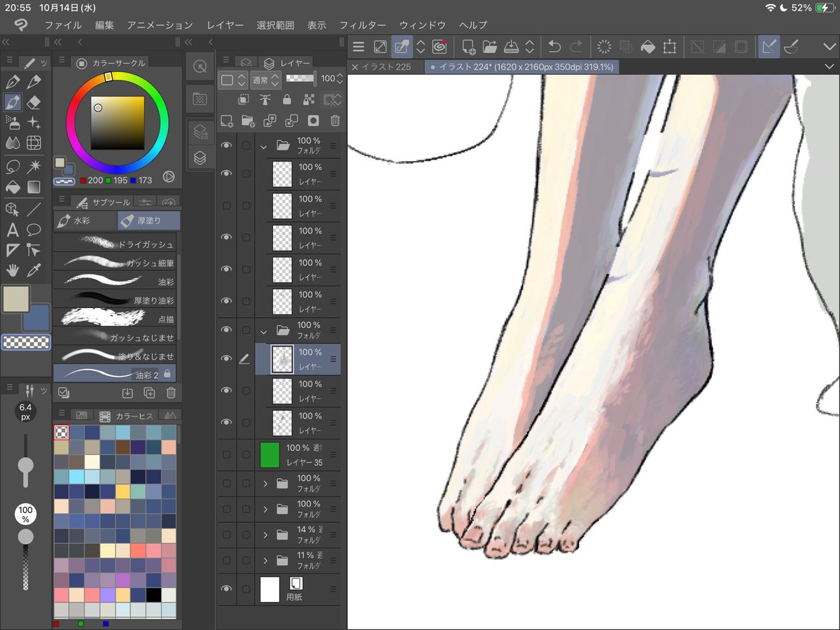Viewport: 840px width, 630px height.
Task: Click the Fill icon in command bar
Action: (647, 47)
